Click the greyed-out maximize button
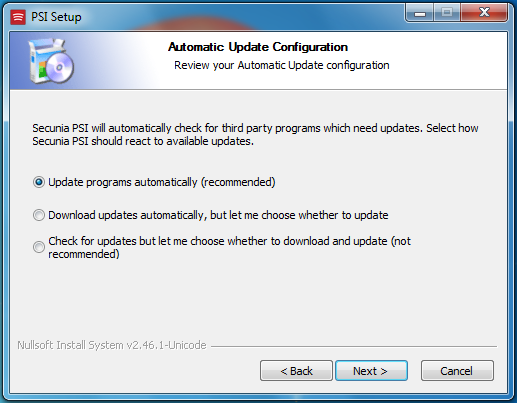517x403 pixels. tap(447, 13)
